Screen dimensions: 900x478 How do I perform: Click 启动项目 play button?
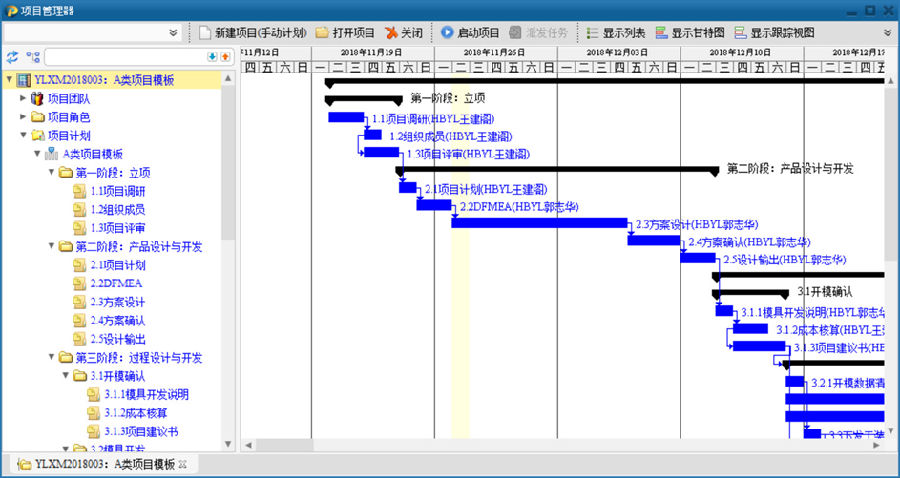pos(470,33)
